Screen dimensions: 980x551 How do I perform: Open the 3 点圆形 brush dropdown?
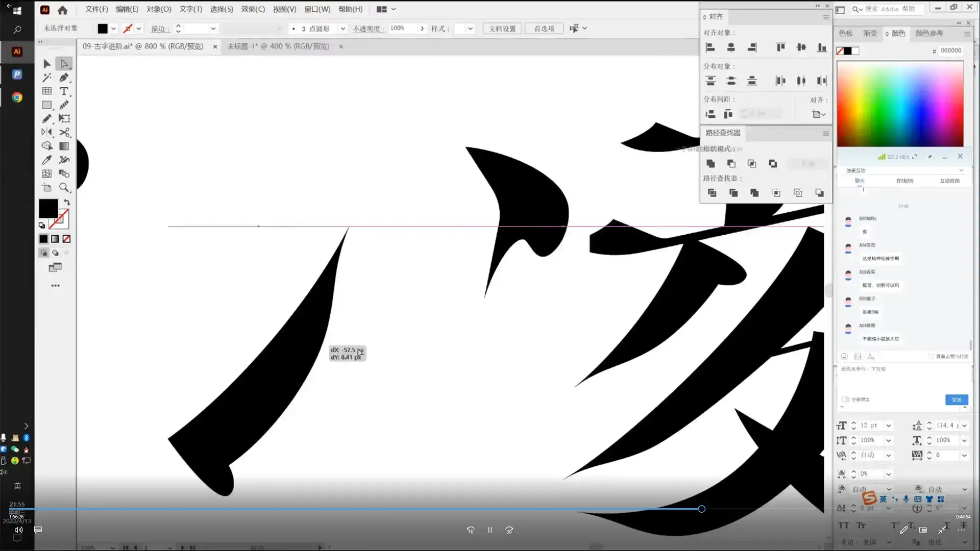[x=342, y=29]
